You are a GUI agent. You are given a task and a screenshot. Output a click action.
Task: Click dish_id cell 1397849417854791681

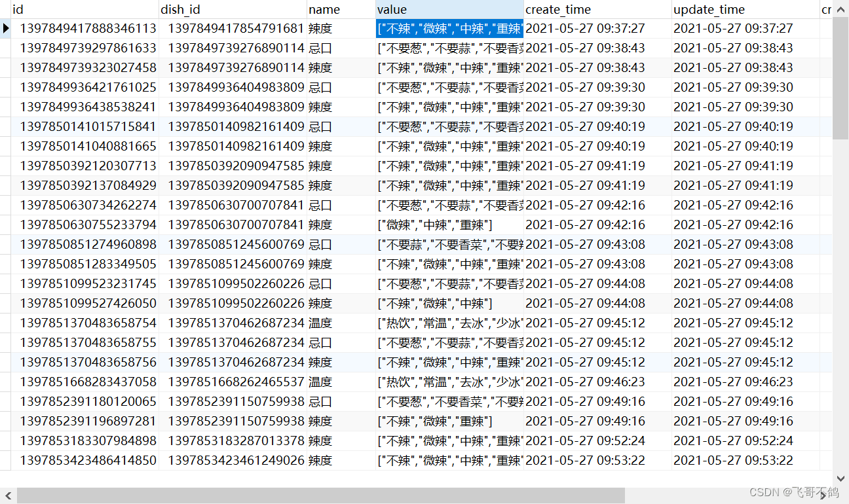click(233, 28)
